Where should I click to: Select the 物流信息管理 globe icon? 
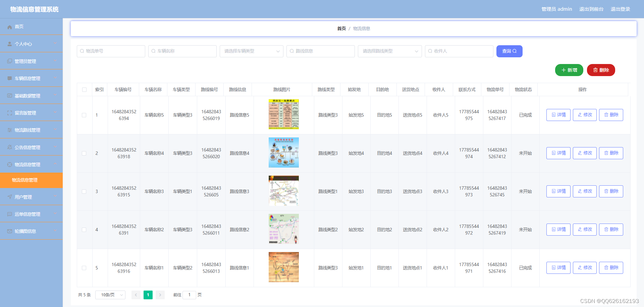9,164
